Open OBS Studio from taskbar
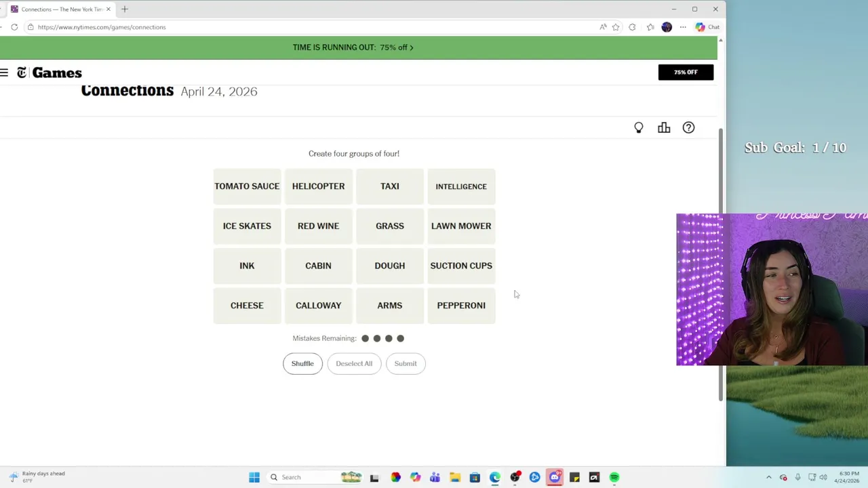Screen dimensions: 868x488 click(515, 477)
